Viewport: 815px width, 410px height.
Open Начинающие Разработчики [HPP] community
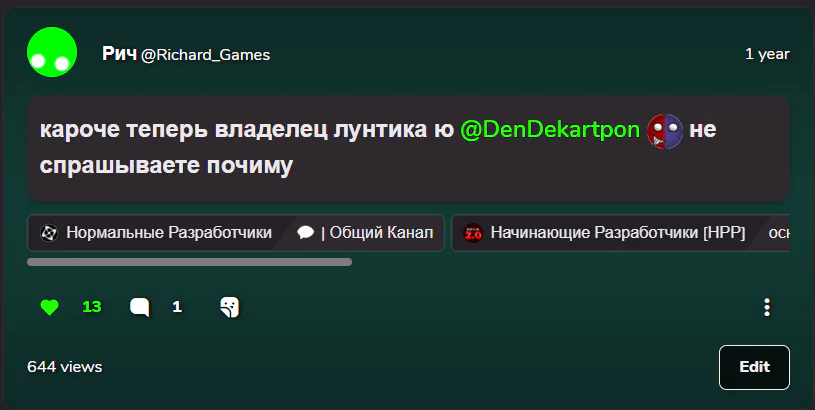click(x=618, y=233)
